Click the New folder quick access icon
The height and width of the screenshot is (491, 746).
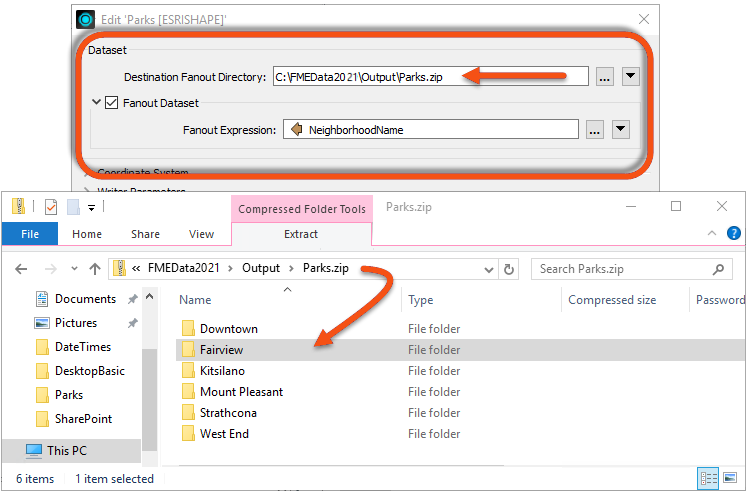(73, 206)
